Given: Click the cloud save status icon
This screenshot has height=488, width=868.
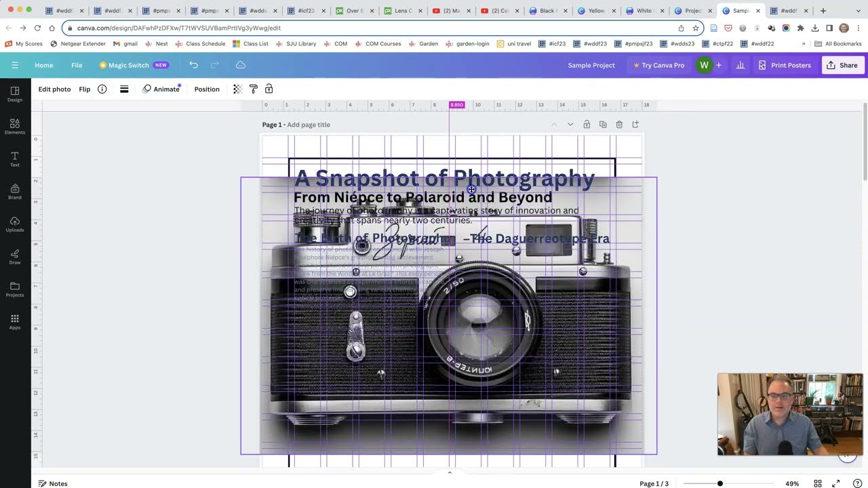Looking at the screenshot, I should 241,65.
